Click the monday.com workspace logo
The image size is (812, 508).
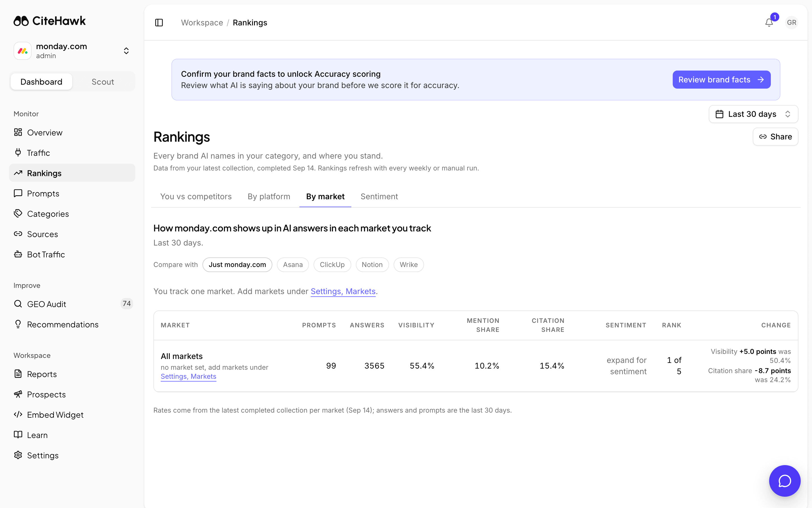(23, 51)
